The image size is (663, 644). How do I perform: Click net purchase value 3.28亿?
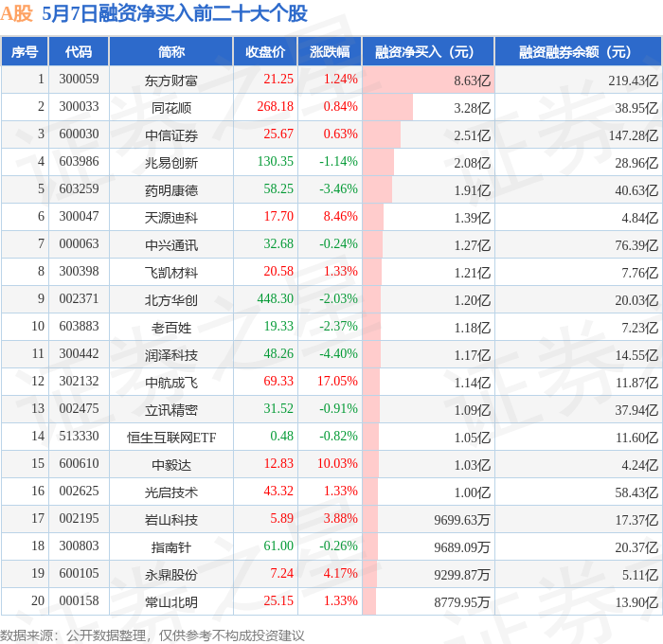coord(473,108)
